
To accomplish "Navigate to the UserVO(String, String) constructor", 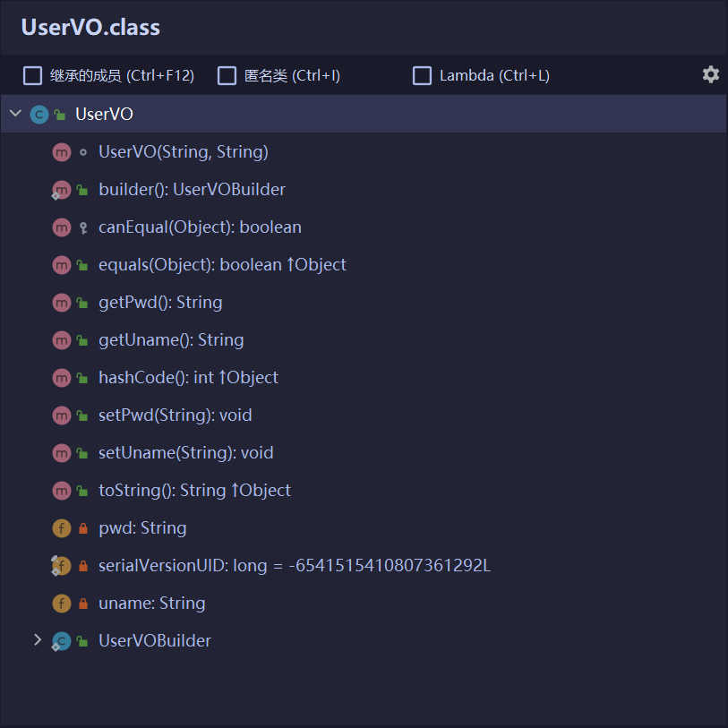I will [183, 152].
